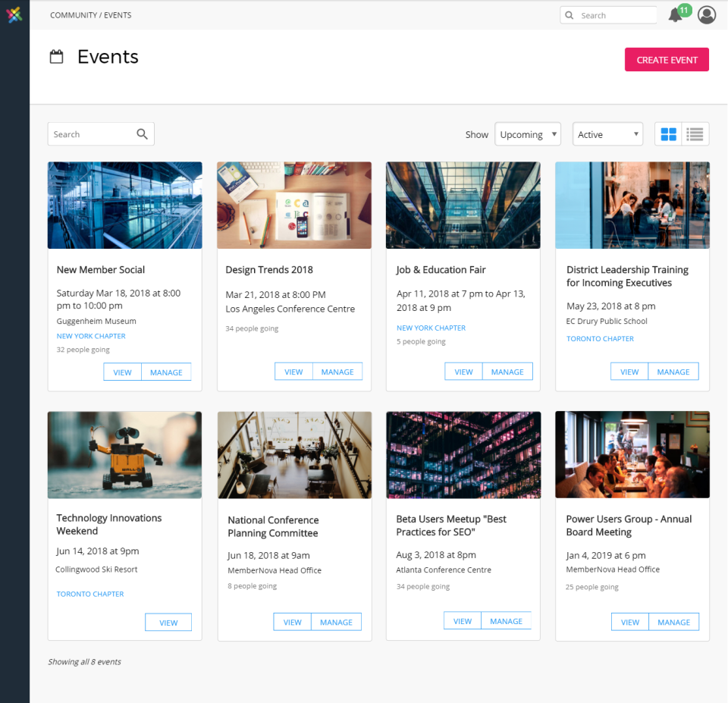Click the search icon in the top bar
The height and width of the screenshot is (703, 728).
pyautogui.click(x=569, y=14)
